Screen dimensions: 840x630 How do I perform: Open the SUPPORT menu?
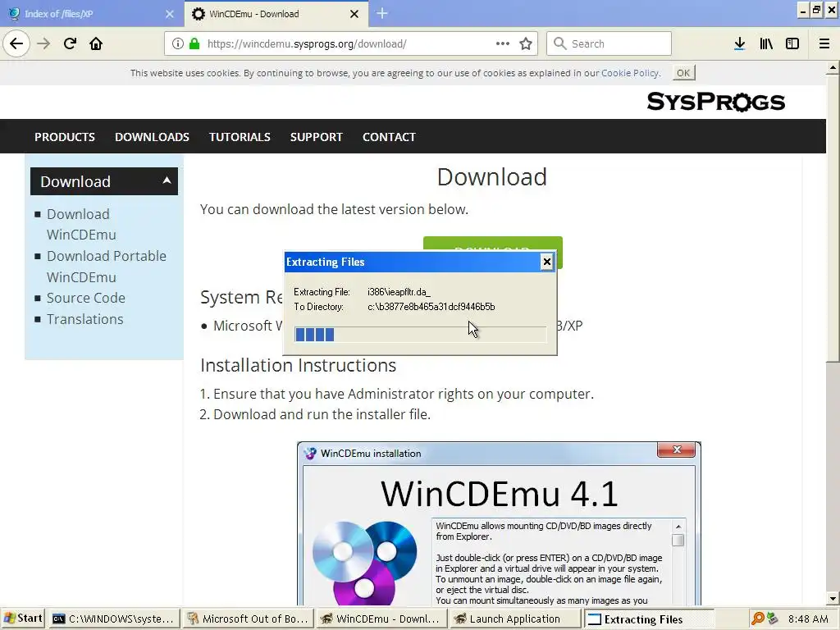tap(316, 137)
